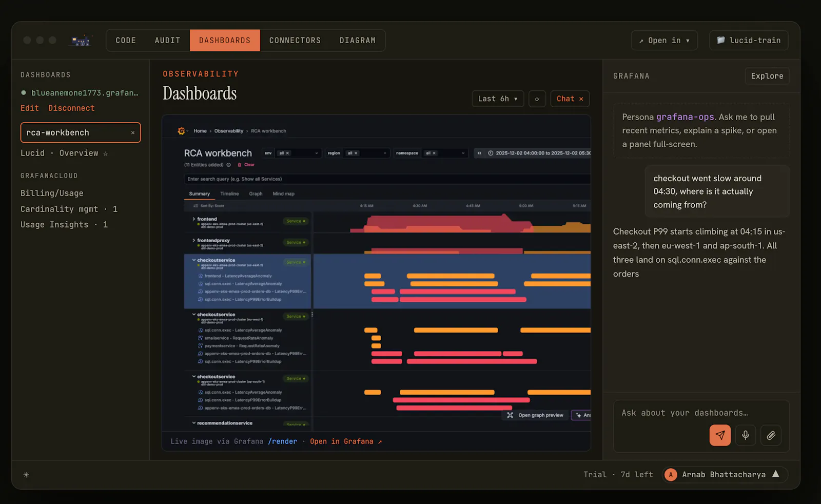
Task: Click Open graph preview button
Action: [536, 415]
